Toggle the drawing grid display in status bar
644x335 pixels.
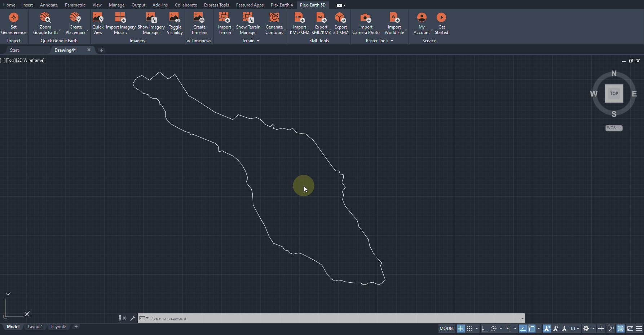(460, 329)
